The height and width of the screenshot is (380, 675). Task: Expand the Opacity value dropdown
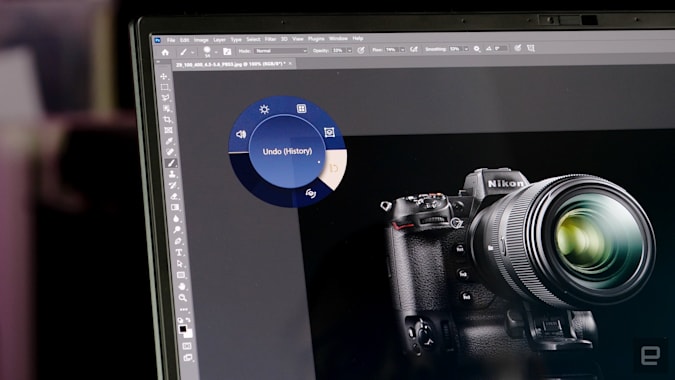(349, 50)
